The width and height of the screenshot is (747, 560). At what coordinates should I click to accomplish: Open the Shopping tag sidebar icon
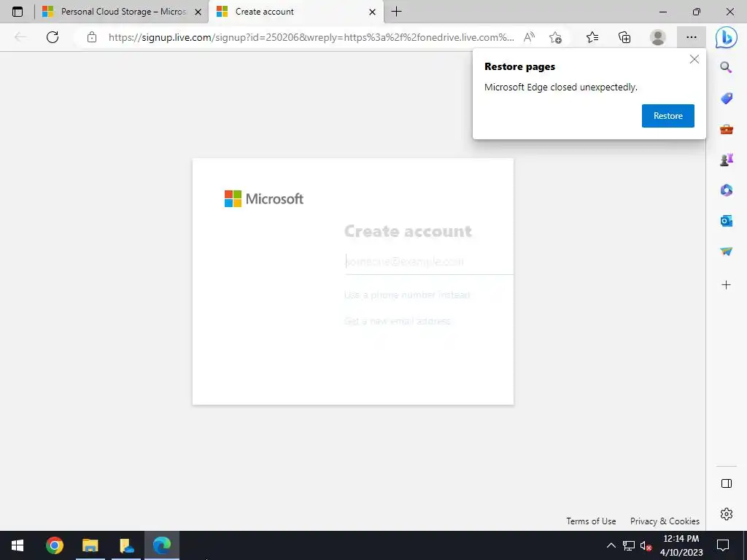point(726,98)
